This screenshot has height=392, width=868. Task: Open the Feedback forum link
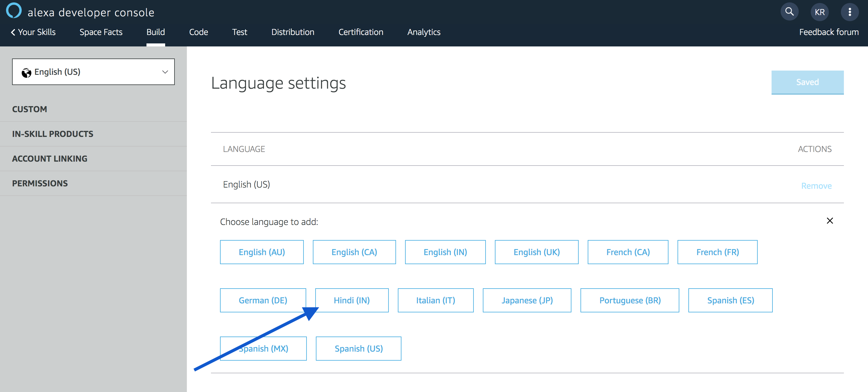pyautogui.click(x=829, y=32)
